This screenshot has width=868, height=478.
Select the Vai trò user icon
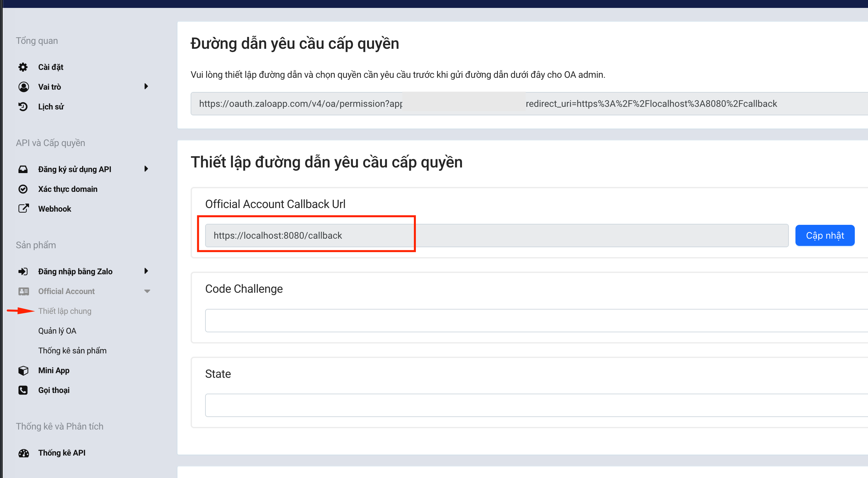point(23,87)
